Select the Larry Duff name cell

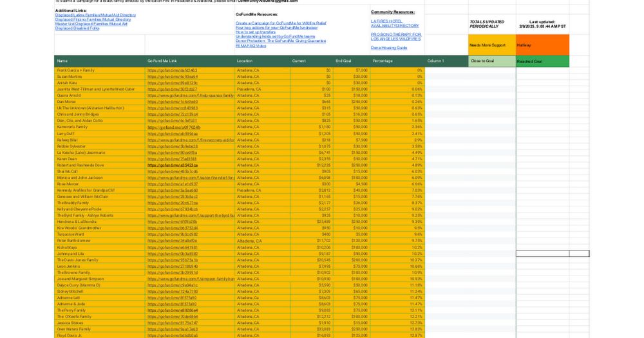pos(99,133)
